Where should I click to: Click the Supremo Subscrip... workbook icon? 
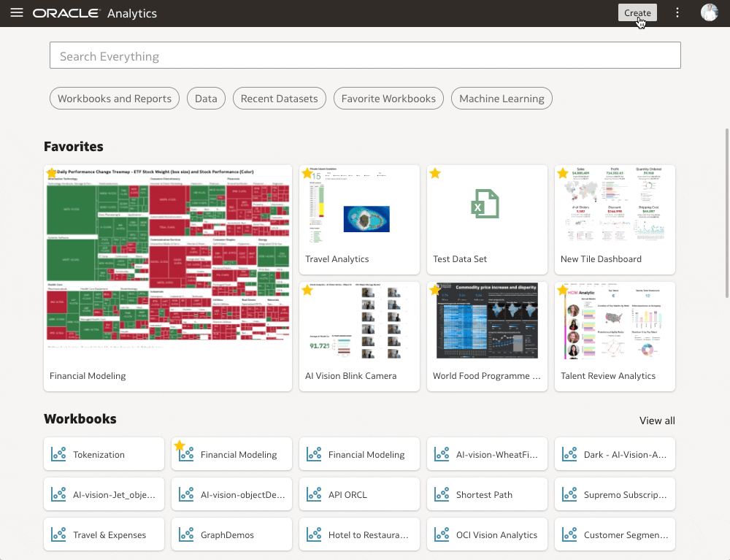(569, 494)
